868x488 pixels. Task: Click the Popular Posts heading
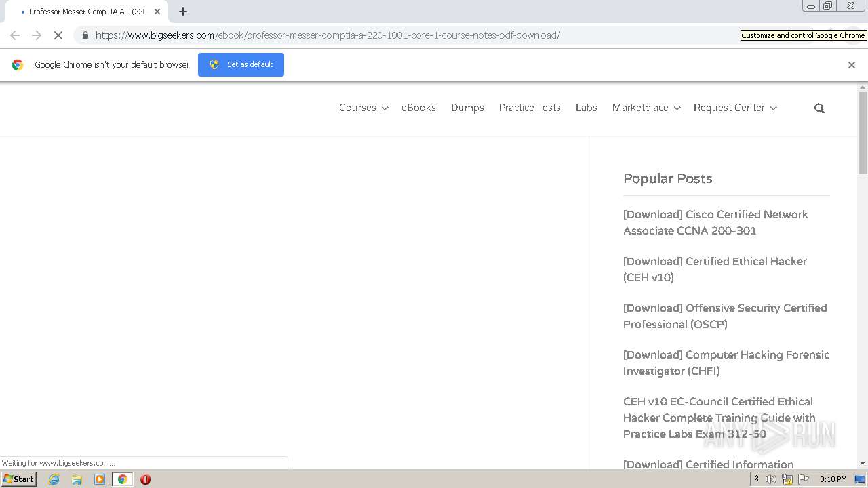click(x=667, y=178)
